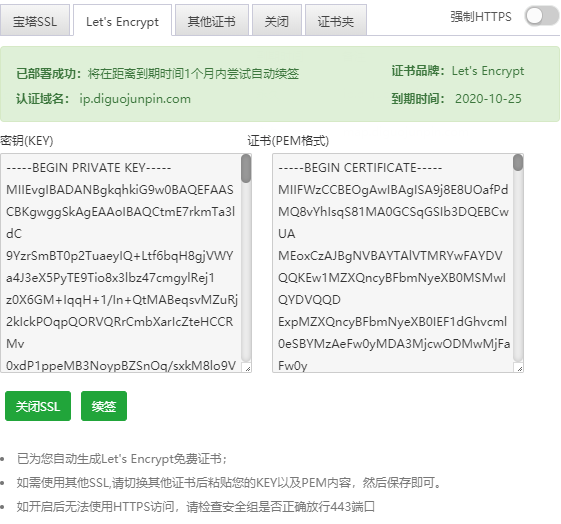This screenshot has height=524, width=561.
Task: Open the 关闭 tab
Action: tap(277, 20)
